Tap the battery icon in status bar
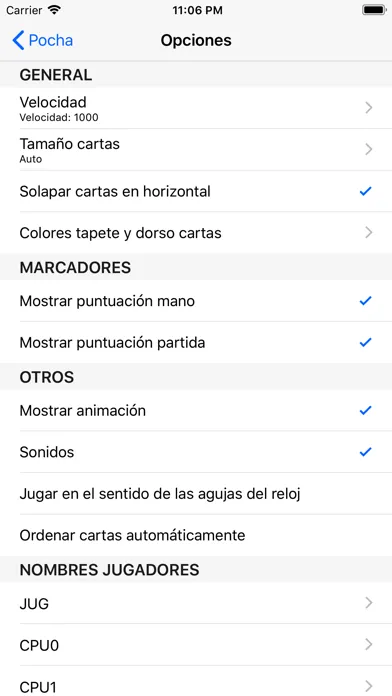This screenshot has width=392, height=696. tap(374, 10)
